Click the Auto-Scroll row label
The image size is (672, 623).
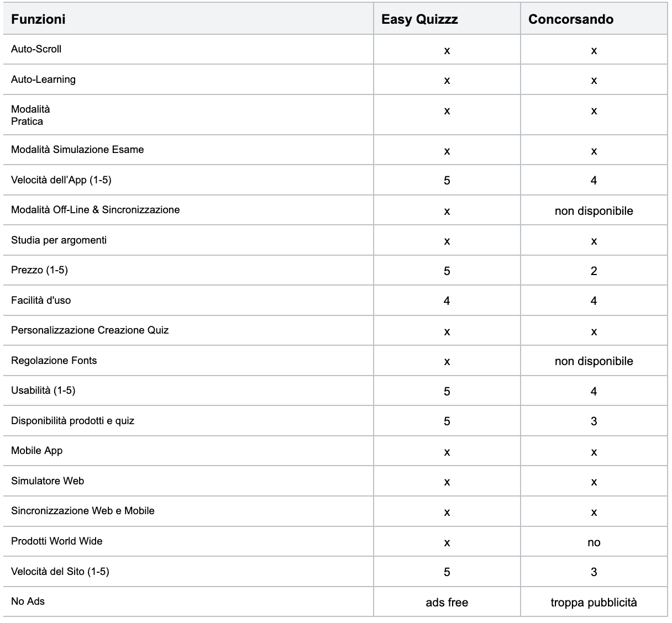tap(36, 49)
